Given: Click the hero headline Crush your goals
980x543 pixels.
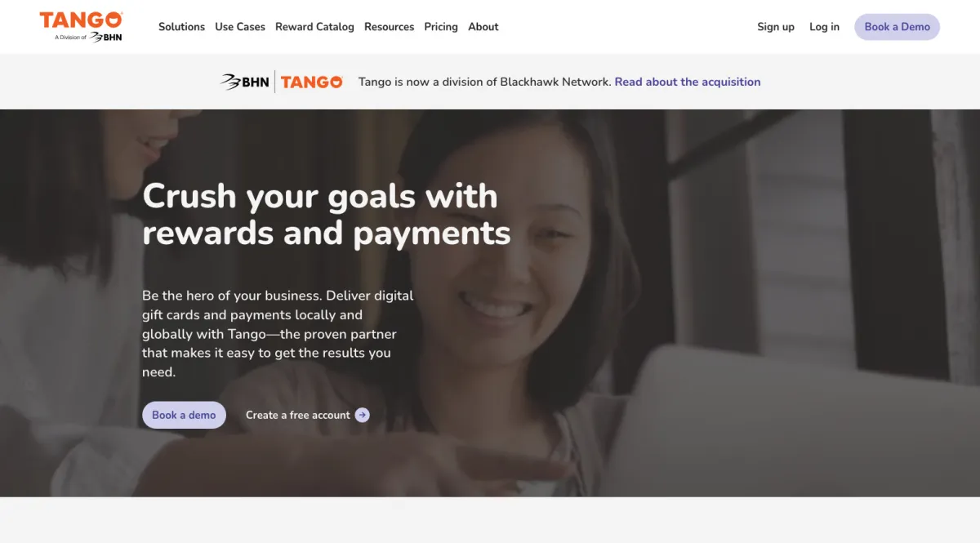Looking at the screenshot, I should (x=326, y=215).
